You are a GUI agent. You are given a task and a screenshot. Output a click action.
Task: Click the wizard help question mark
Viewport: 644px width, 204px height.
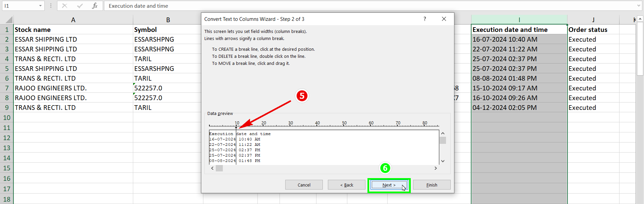(425, 19)
